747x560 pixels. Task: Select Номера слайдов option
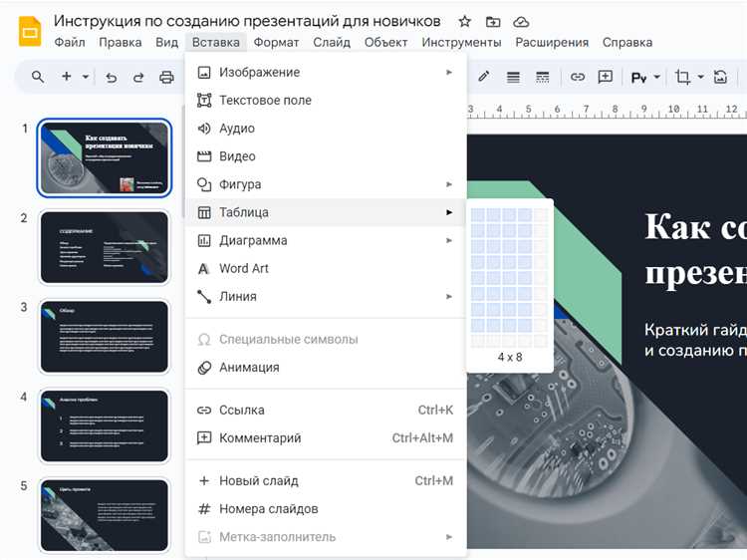(x=326, y=509)
